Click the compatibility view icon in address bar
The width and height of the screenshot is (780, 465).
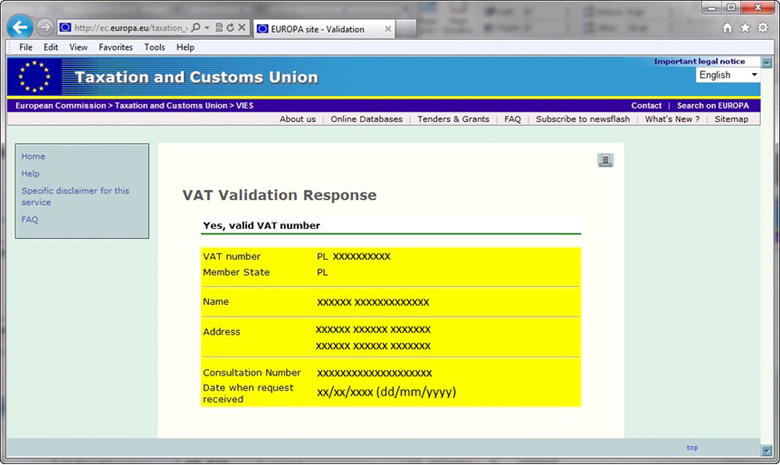[x=219, y=28]
